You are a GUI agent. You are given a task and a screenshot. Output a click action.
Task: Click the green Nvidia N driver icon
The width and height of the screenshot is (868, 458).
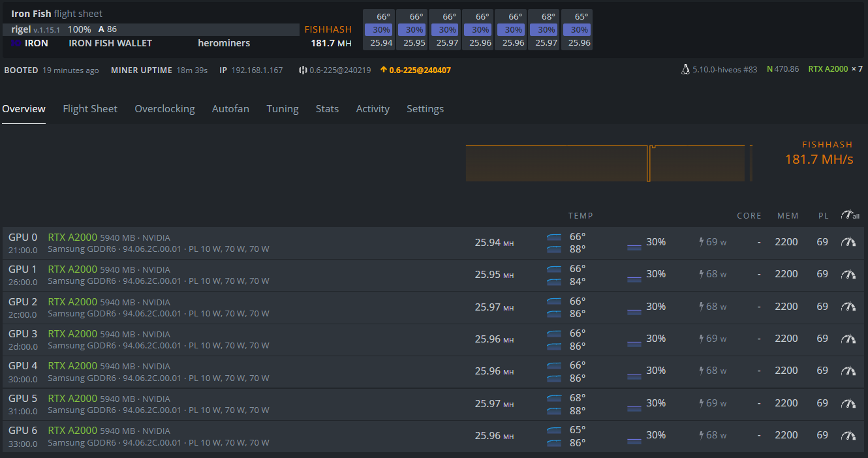coord(769,69)
